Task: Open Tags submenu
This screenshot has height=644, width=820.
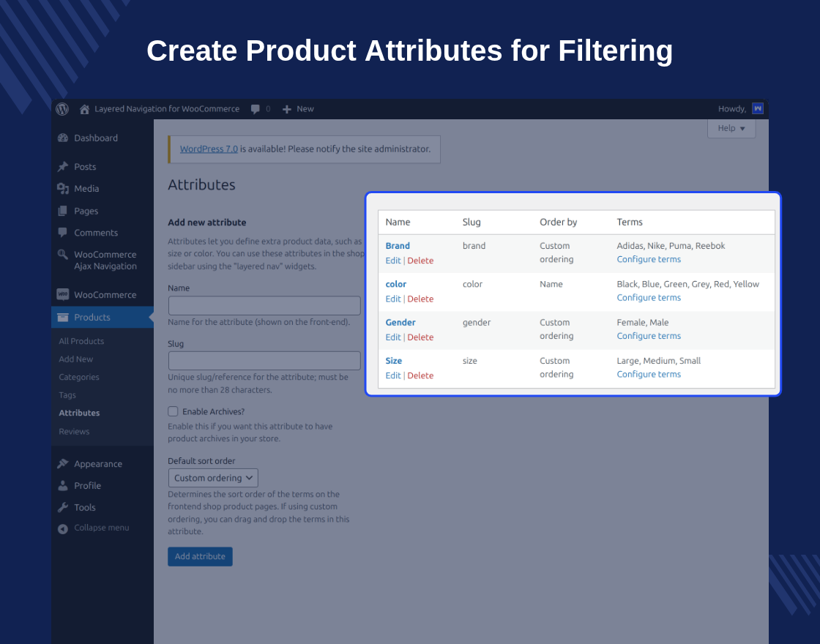Action: click(67, 395)
